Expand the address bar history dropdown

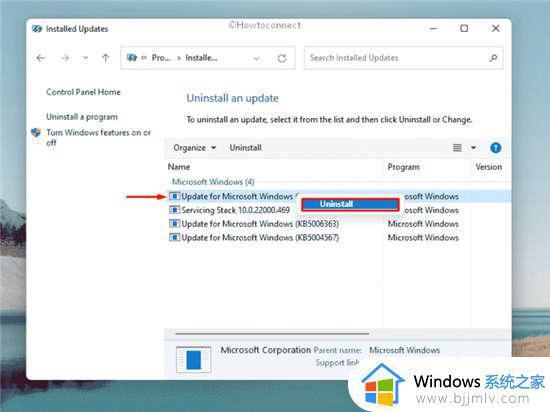[257, 58]
